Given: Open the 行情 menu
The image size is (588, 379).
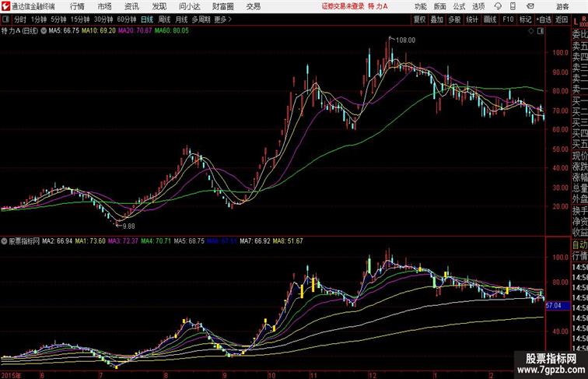Looking at the screenshot, I should [77, 6].
